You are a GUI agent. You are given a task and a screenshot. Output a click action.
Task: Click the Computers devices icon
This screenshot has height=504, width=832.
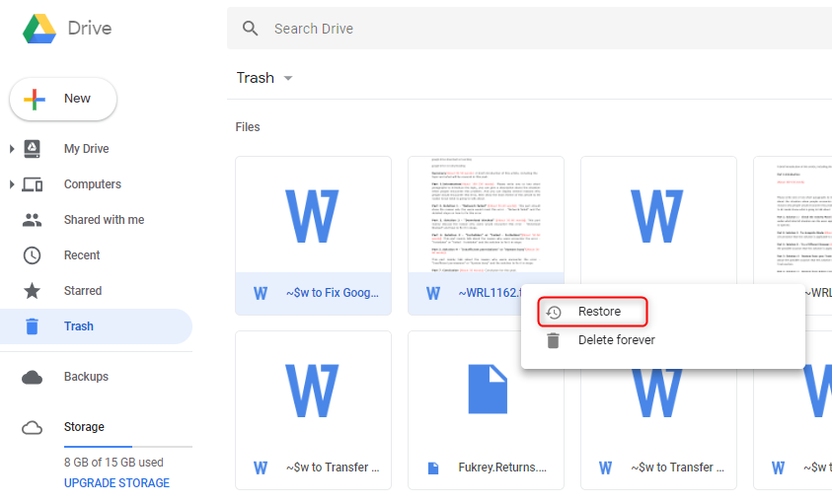pos(32,184)
